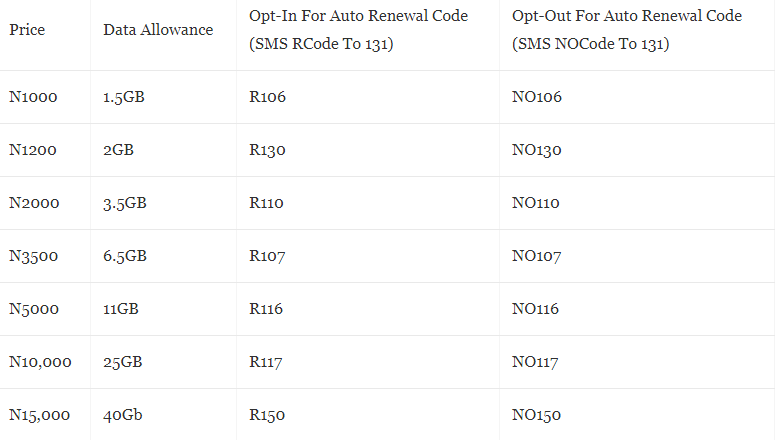
Task: Click the Data Allowance column header
Action: pyautogui.click(x=158, y=30)
